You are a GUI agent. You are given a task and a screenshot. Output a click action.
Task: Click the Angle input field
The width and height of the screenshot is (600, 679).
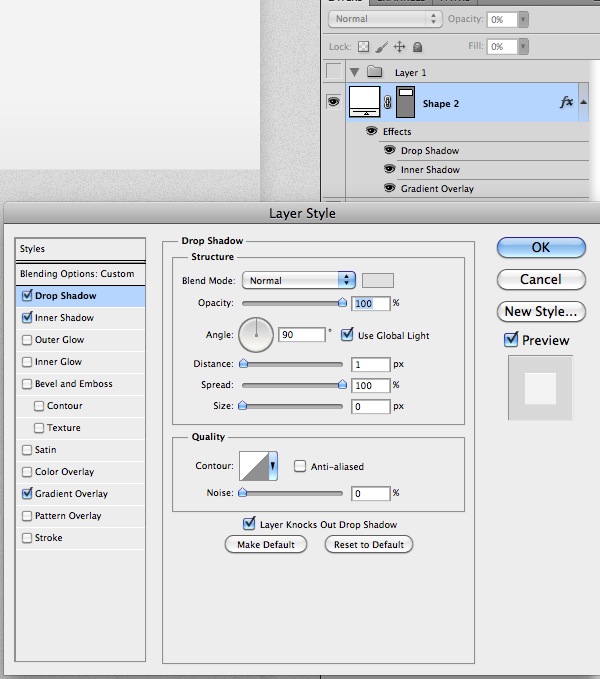click(x=302, y=335)
